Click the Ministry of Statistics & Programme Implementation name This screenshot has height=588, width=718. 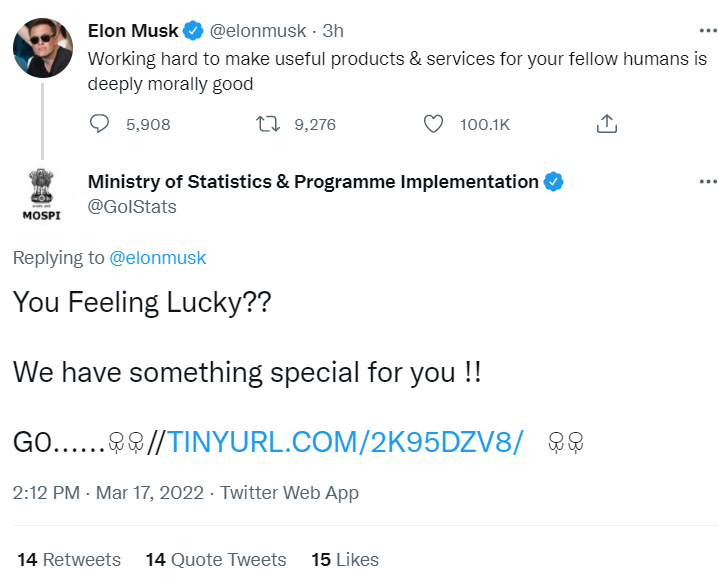[313, 182]
